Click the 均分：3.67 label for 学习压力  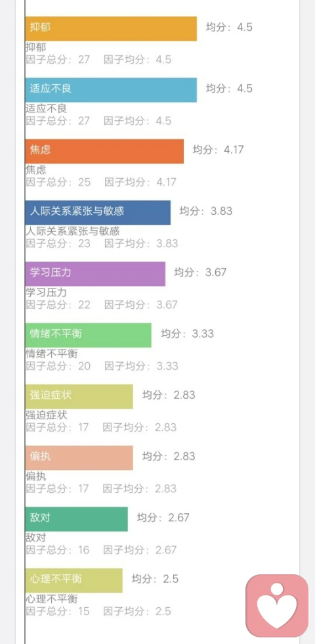pos(200,272)
